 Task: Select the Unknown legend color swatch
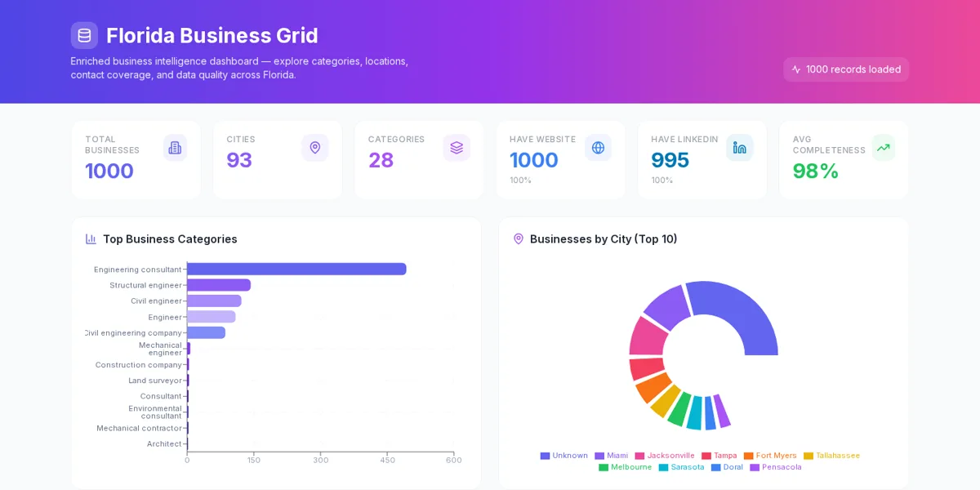tap(545, 456)
